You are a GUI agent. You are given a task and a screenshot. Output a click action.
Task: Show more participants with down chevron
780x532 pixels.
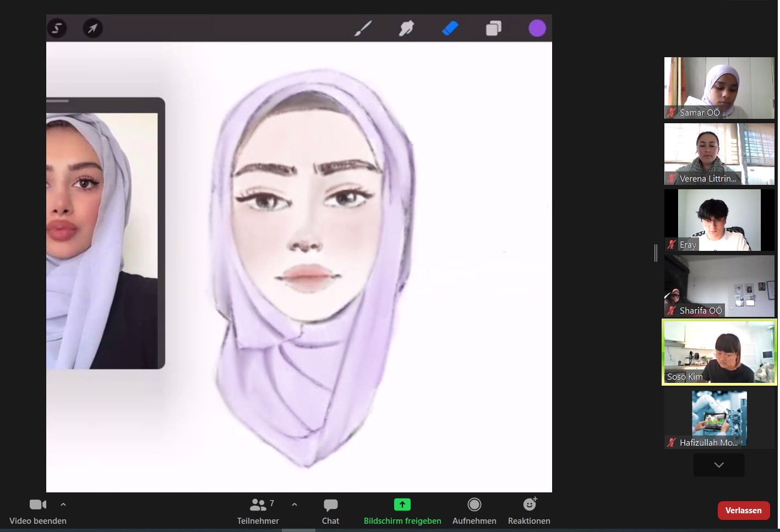719,465
